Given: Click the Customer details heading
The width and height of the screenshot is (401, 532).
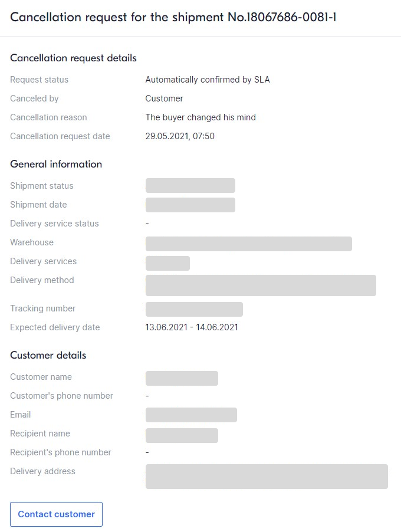Looking at the screenshot, I should click(x=48, y=355).
